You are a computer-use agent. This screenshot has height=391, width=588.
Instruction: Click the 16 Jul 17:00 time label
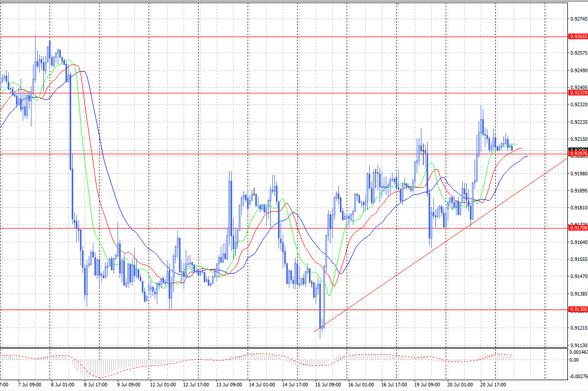point(394,385)
